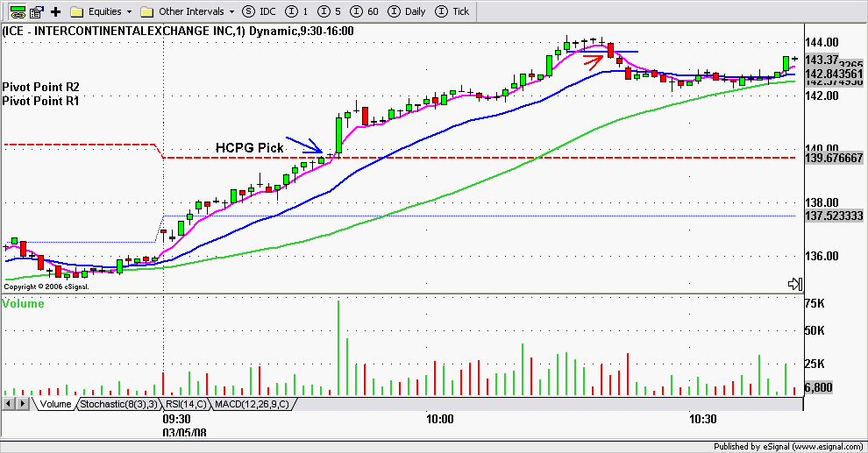Switch to the Daily interval
This screenshot has height=453, width=868.
(x=407, y=11)
